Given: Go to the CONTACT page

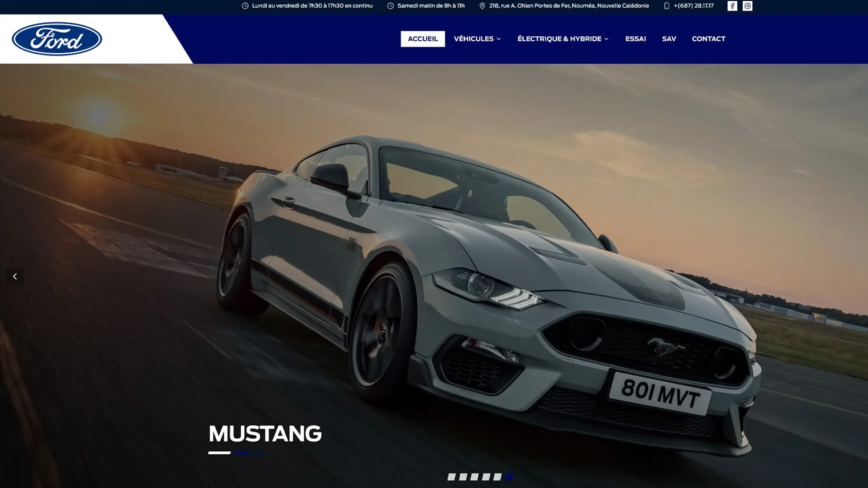Looking at the screenshot, I should [708, 39].
